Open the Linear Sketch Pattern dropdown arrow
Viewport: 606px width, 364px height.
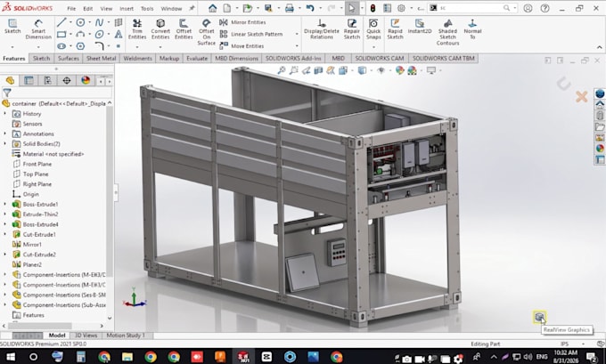coord(297,34)
